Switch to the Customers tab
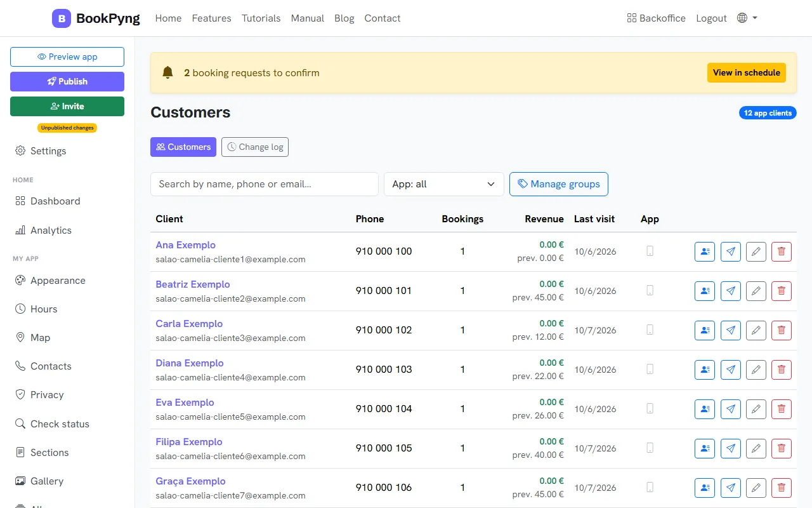Viewport: 812px width, 508px height. pyautogui.click(x=183, y=147)
